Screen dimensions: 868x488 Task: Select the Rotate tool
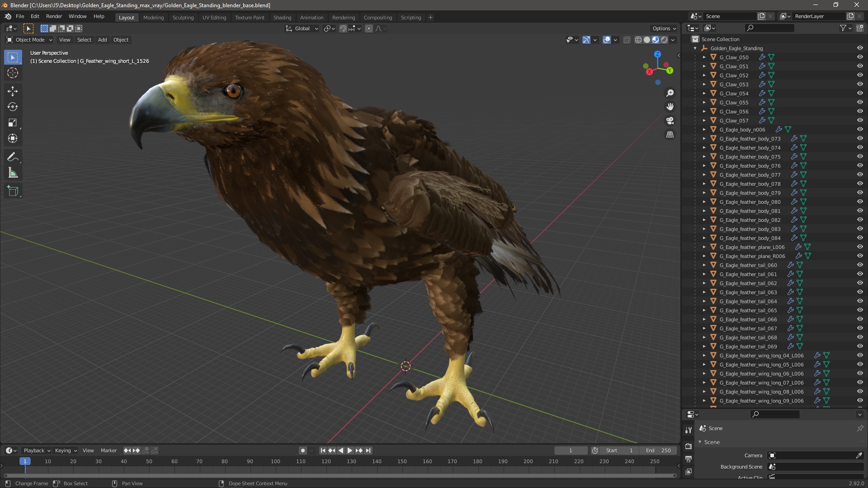[x=13, y=107]
